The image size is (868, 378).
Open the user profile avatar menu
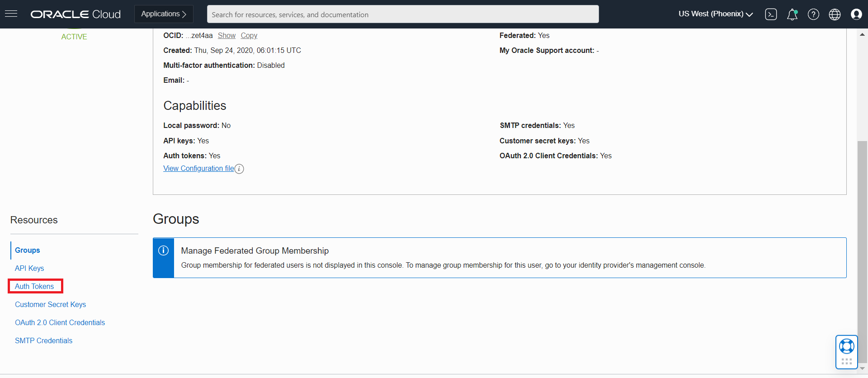[x=856, y=14]
